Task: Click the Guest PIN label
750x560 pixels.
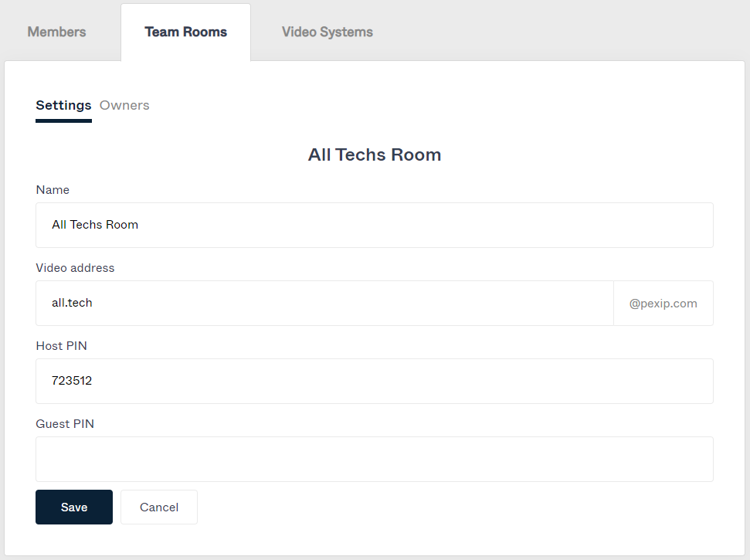Action: [x=65, y=424]
